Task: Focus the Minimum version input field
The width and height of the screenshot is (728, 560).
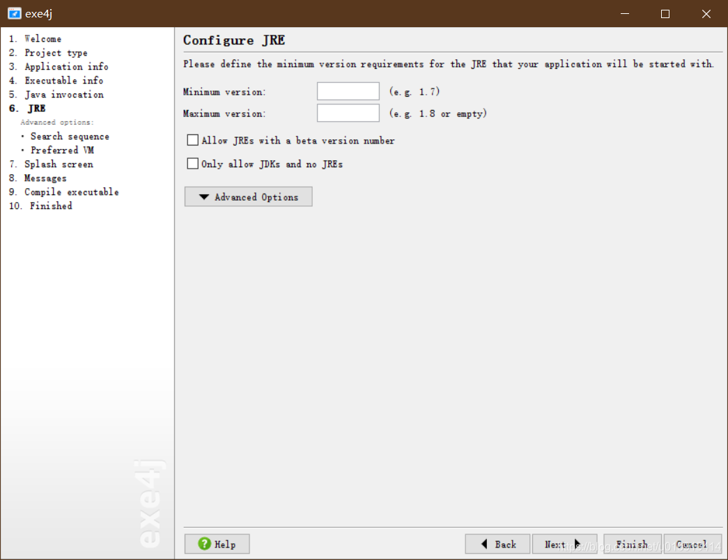Action: click(x=348, y=91)
